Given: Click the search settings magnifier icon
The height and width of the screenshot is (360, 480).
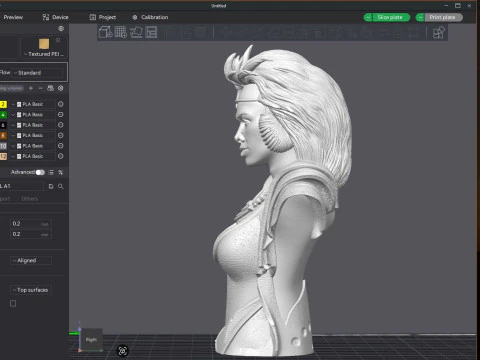Looking at the screenshot, I should (61, 186).
